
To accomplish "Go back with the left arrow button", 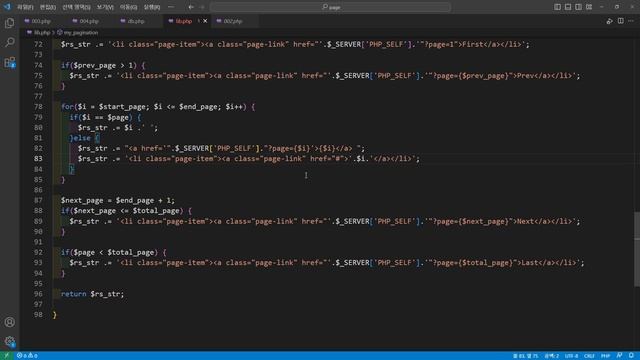I will coord(191,7).
